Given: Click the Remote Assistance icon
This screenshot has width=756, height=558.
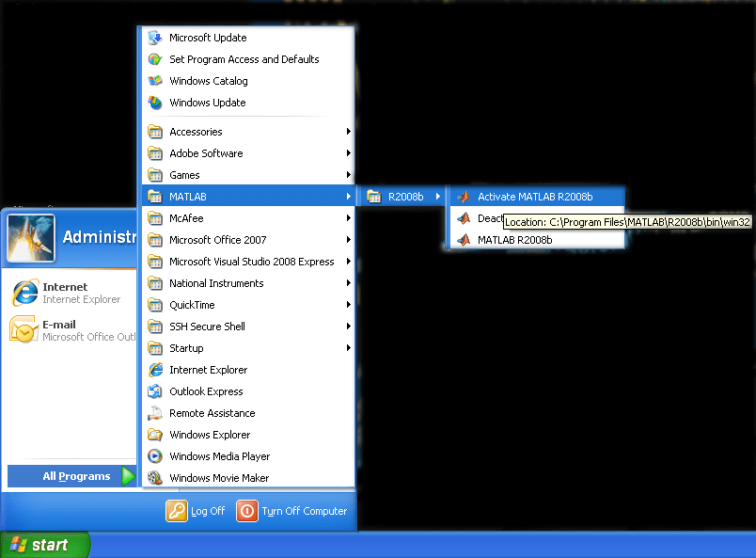Looking at the screenshot, I should click(x=155, y=413).
